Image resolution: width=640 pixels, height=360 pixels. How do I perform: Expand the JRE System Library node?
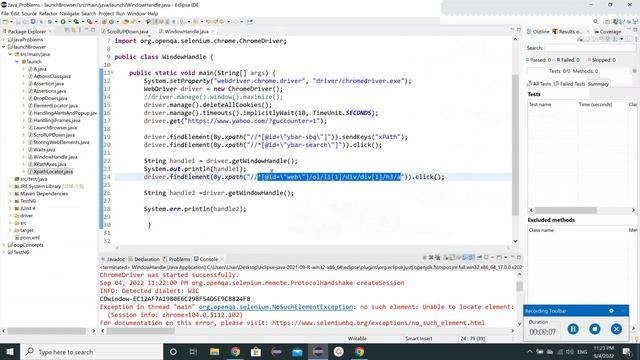11,186
